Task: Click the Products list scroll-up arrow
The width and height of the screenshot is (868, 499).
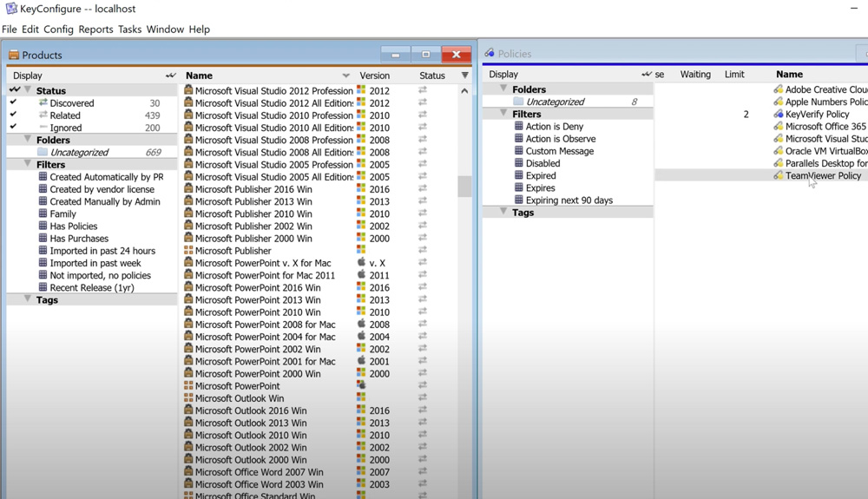Action: pyautogui.click(x=464, y=91)
